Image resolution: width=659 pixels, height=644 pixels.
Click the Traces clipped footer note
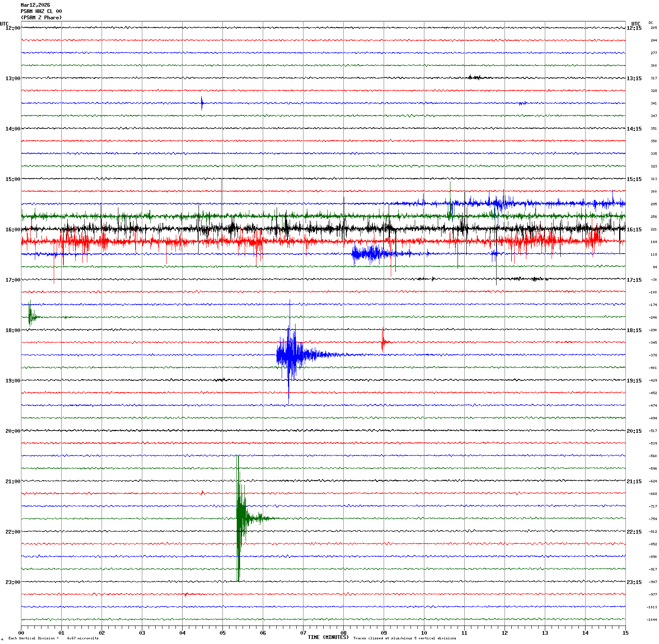click(x=404, y=638)
